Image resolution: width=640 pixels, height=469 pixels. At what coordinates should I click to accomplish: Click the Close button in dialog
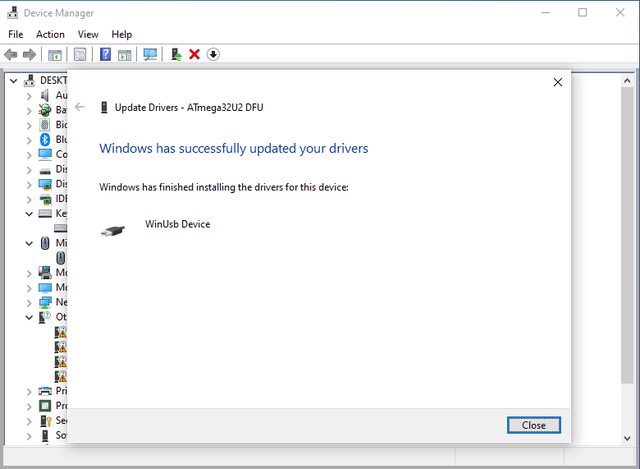533,425
